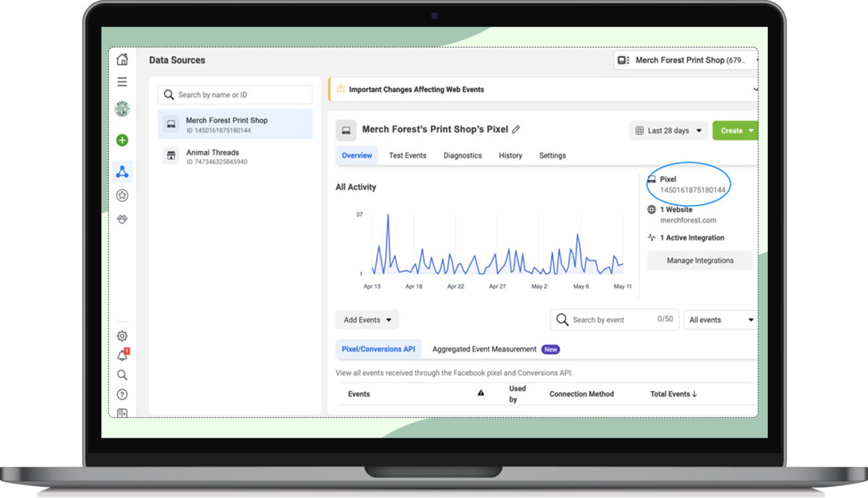868x498 pixels.
Task: Open the star custom conversions icon
Action: coord(122,195)
